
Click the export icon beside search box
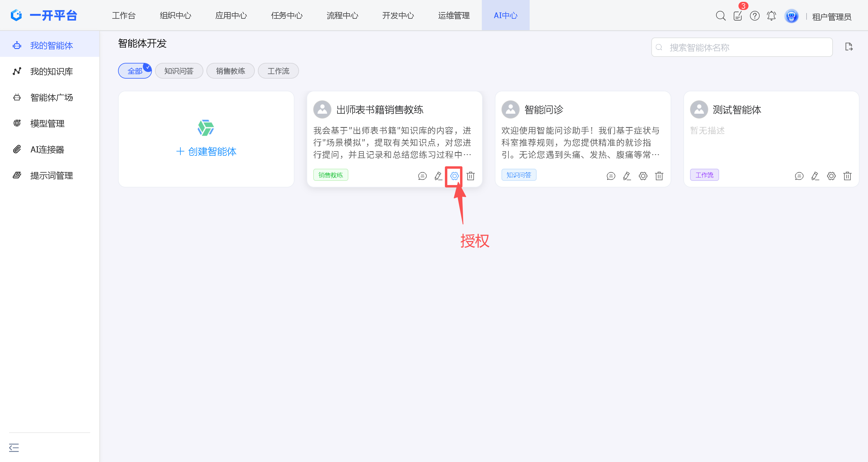tap(848, 47)
